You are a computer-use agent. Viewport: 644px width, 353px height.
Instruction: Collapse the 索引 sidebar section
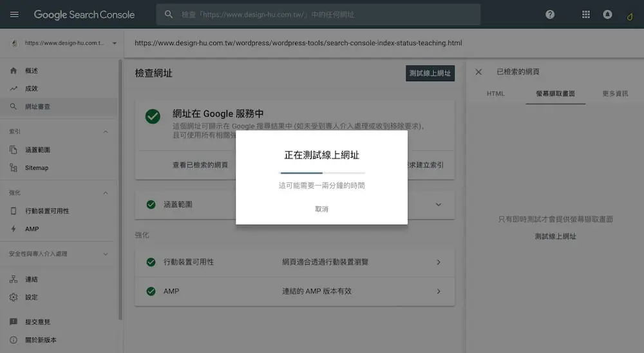pyautogui.click(x=106, y=132)
